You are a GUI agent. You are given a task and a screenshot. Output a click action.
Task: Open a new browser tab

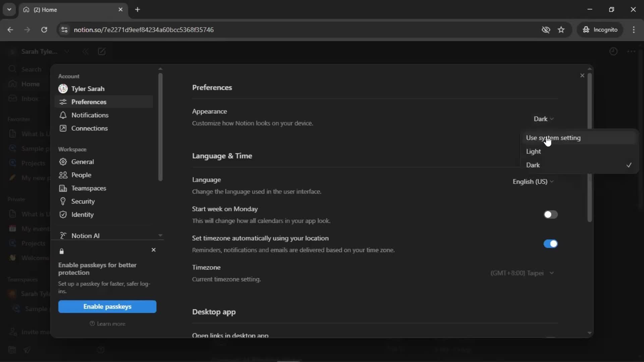(x=138, y=9)
